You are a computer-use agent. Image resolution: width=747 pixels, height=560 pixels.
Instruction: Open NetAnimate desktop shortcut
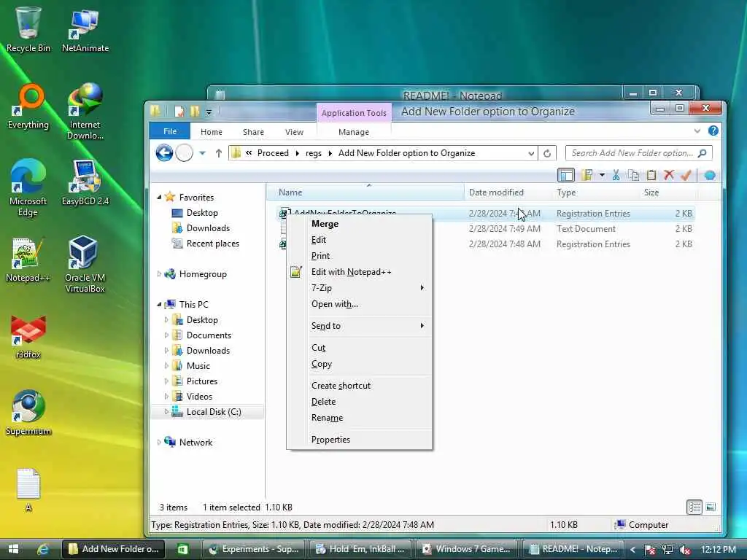pyautogui.click(x=85, y=29)
